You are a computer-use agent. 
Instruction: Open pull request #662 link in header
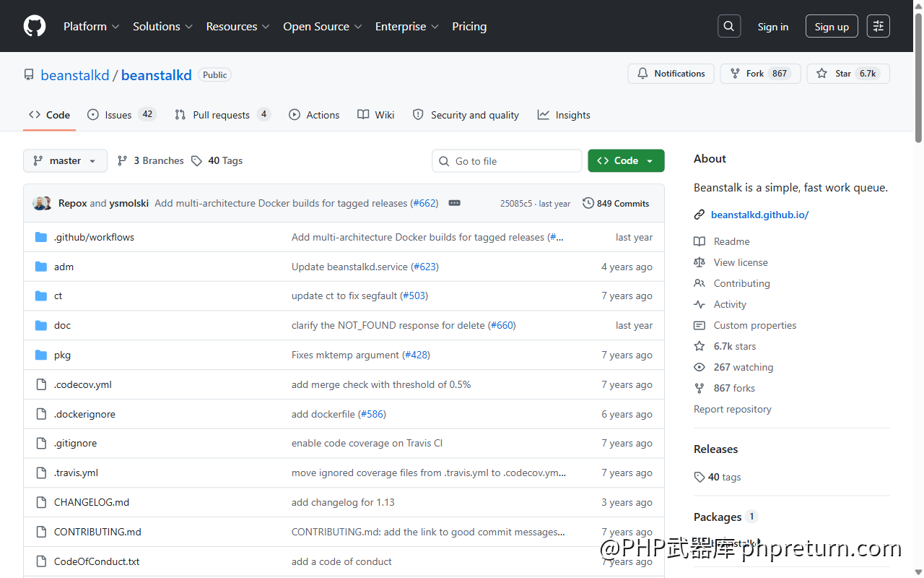point(424,203)
